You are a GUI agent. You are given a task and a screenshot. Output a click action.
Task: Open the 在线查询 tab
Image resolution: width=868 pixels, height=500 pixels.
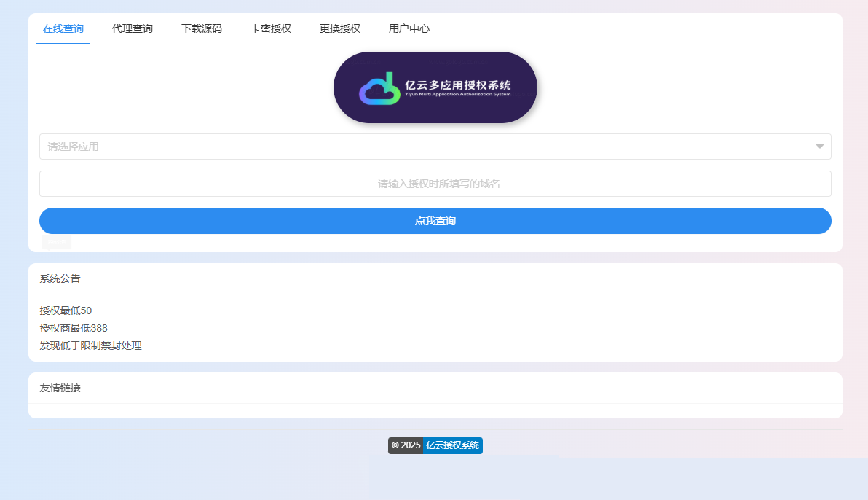coord(63,29)
